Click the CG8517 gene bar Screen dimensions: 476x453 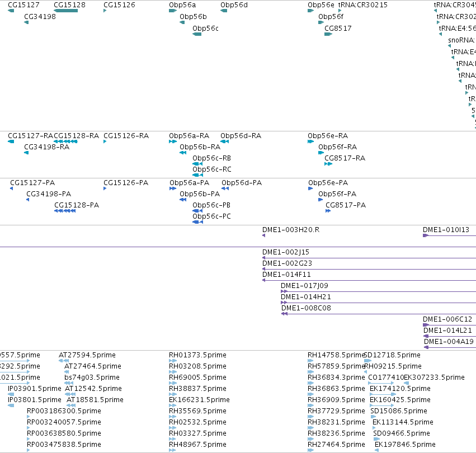point(328,34)
